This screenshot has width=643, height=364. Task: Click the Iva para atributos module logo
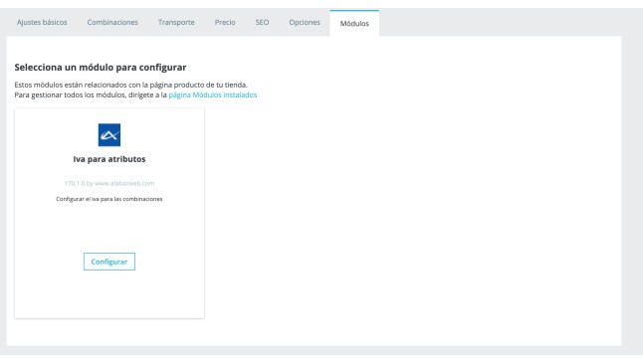pos(109,135)
